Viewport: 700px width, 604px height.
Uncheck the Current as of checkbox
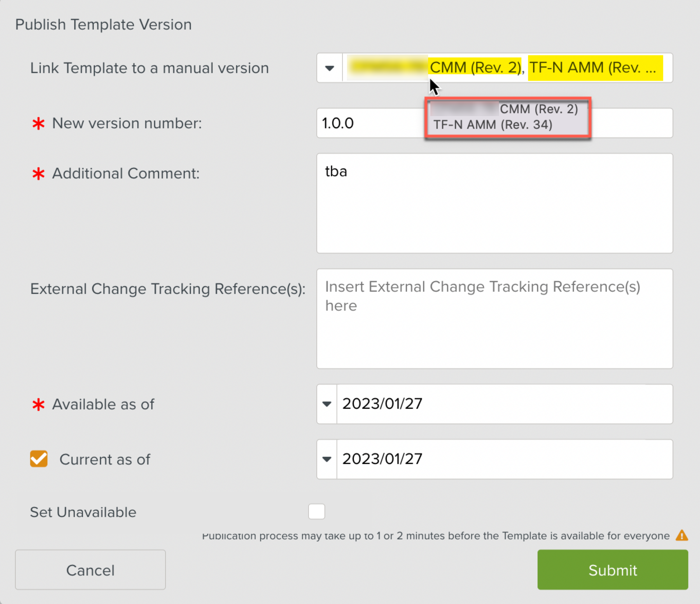pos(39,459)
